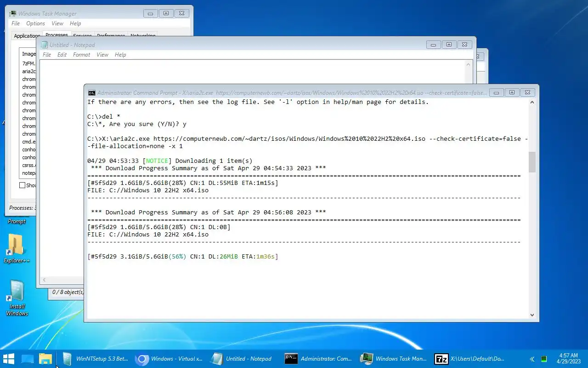The width and height of the screenshot is (588, 368).
Task: Click Command Prompt scrollbar up arrow
Action: point(532,103)
